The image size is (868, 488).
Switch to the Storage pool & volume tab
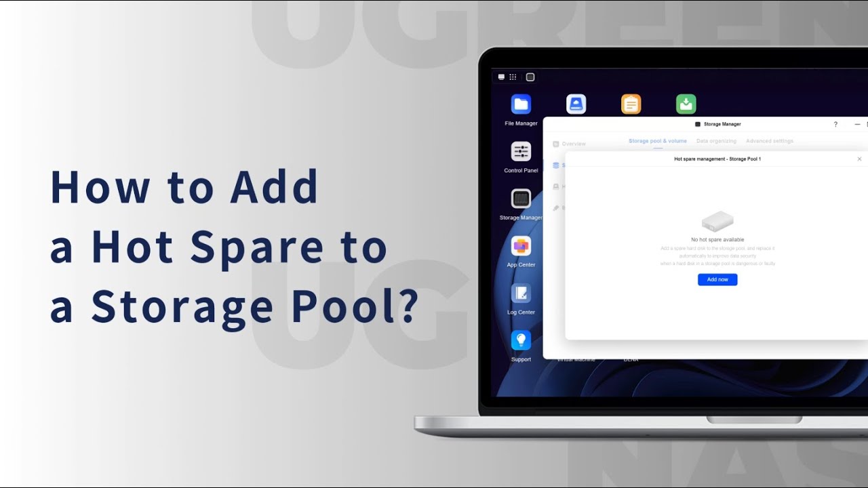tap(658, 141)
